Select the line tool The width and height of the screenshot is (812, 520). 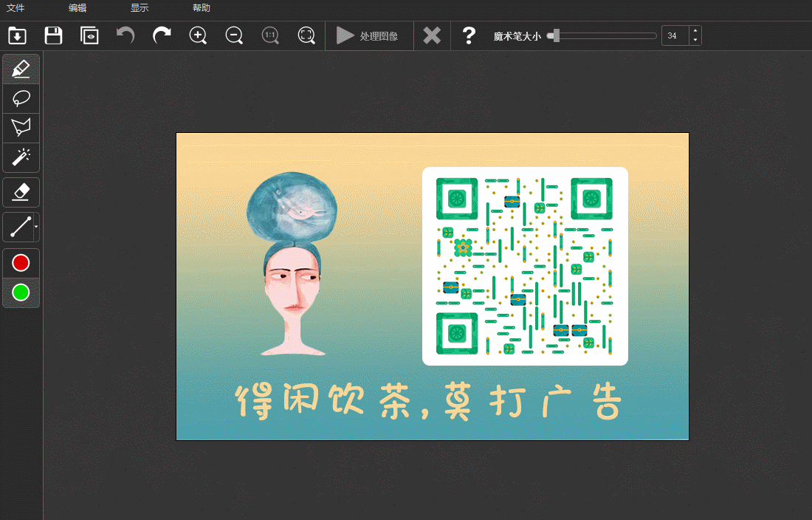click(20, 227)
